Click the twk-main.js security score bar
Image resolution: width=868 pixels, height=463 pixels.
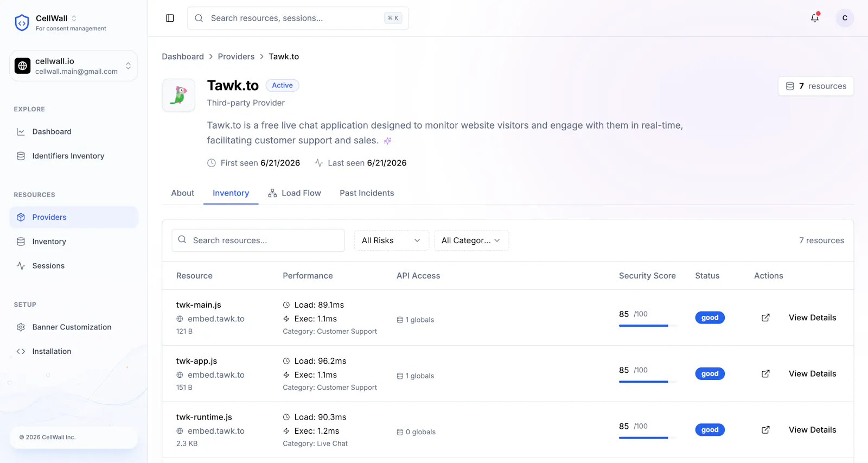click(648, 326)
